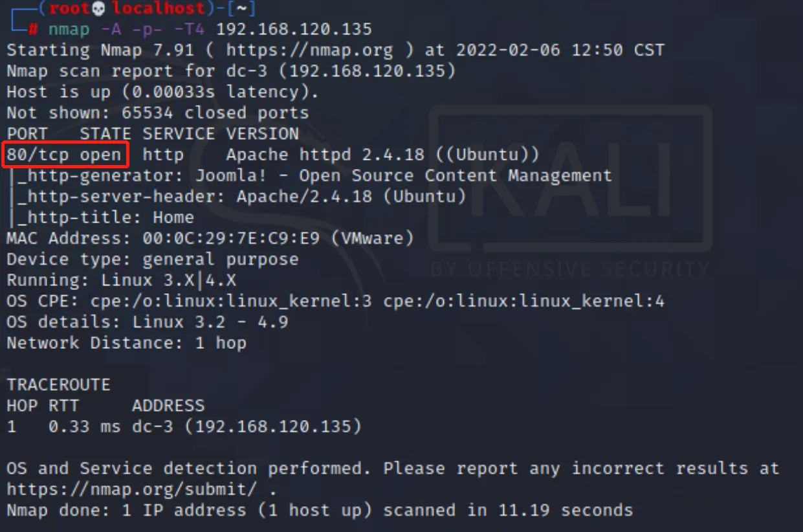
Task: Click the VERSION column header
Action: 263,134
